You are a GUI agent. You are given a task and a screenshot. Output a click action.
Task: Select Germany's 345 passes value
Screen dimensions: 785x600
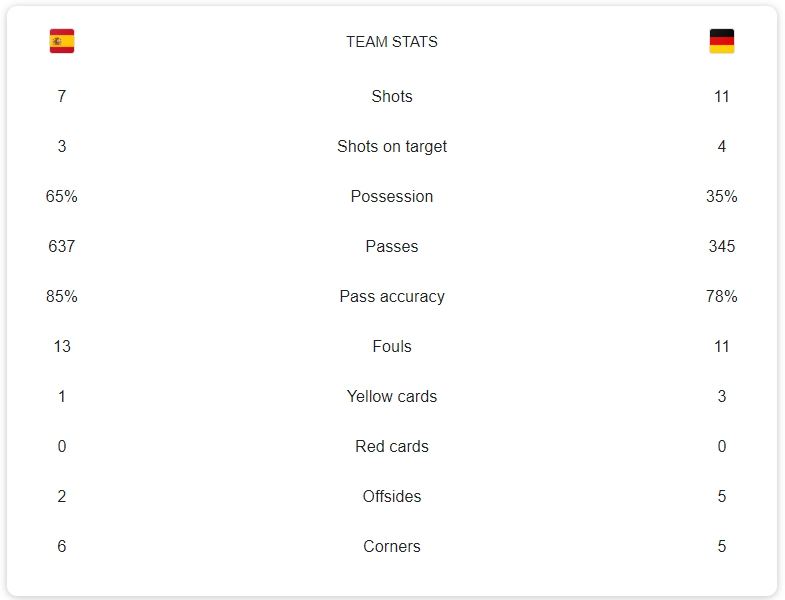click(721, 246)
